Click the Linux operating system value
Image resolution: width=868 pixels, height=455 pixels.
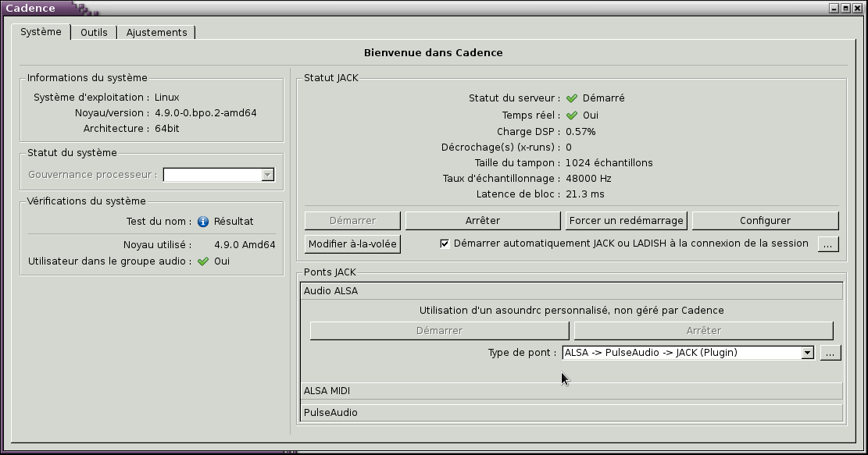tap(166, 98)
